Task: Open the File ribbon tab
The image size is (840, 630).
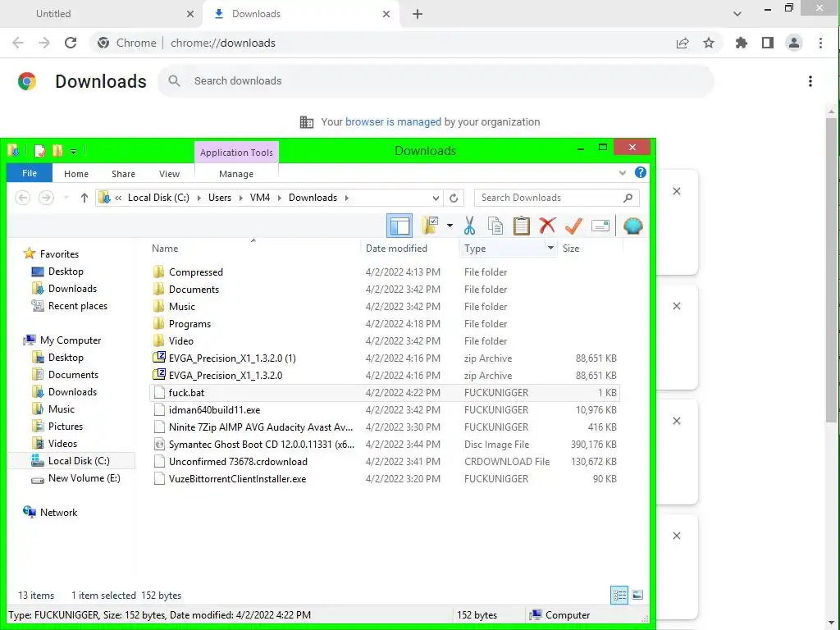Action: pyautogui.click(x=30, y=173)
